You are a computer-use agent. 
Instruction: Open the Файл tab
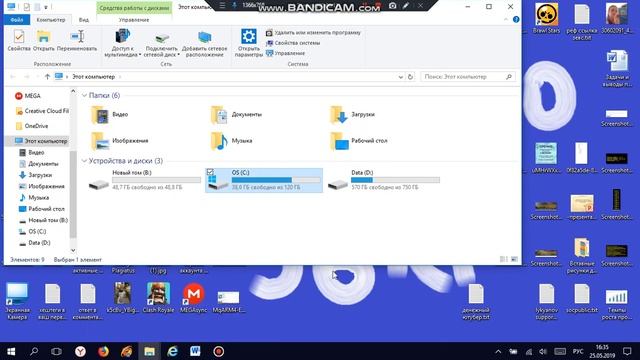[x=17, y=20]
